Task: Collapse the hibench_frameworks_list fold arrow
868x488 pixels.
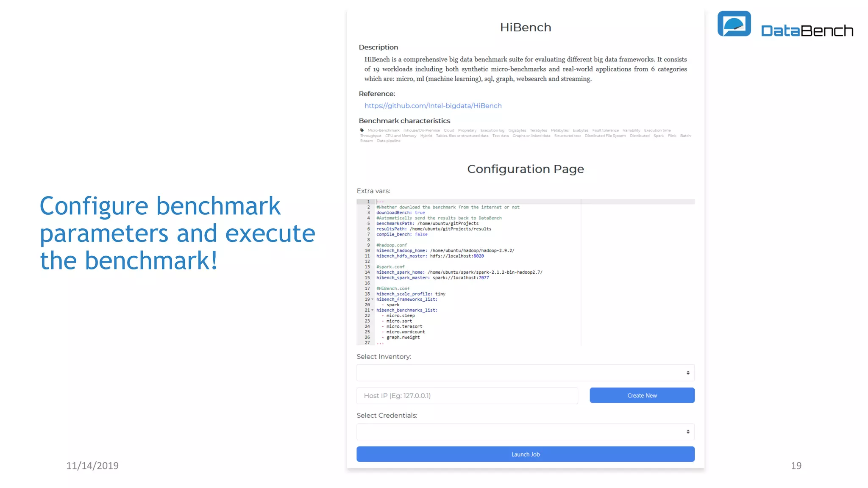Action: pos(373,299)
